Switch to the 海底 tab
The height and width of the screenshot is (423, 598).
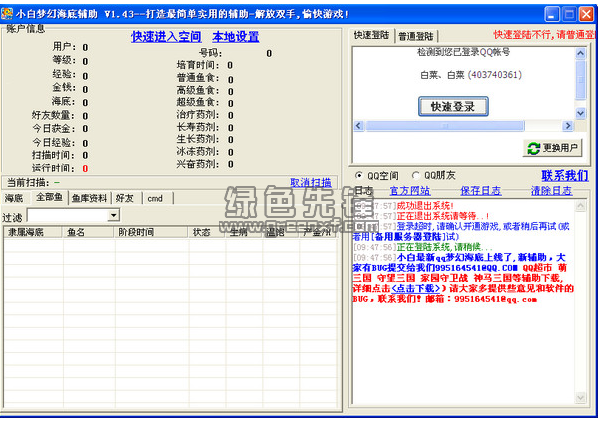(14, 198)
